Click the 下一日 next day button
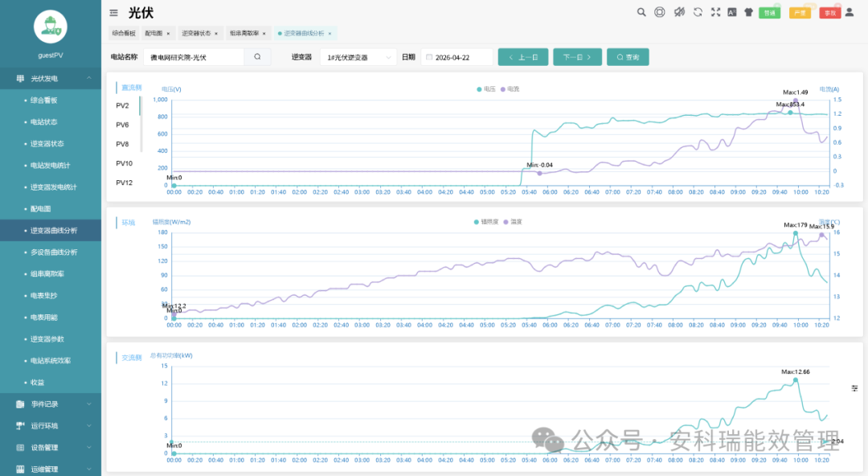The width and height of the screenshot is (868, 476). point(577,57)
